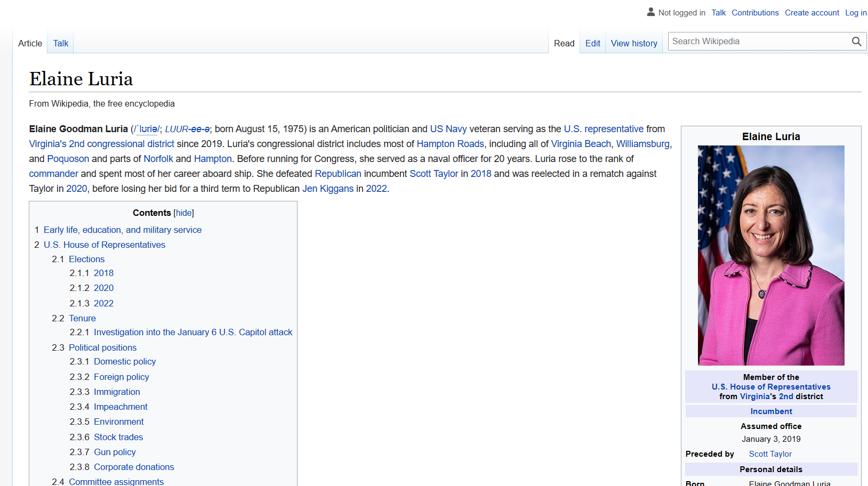
Task: Jump to Political positions subsection
Action: 102,347
